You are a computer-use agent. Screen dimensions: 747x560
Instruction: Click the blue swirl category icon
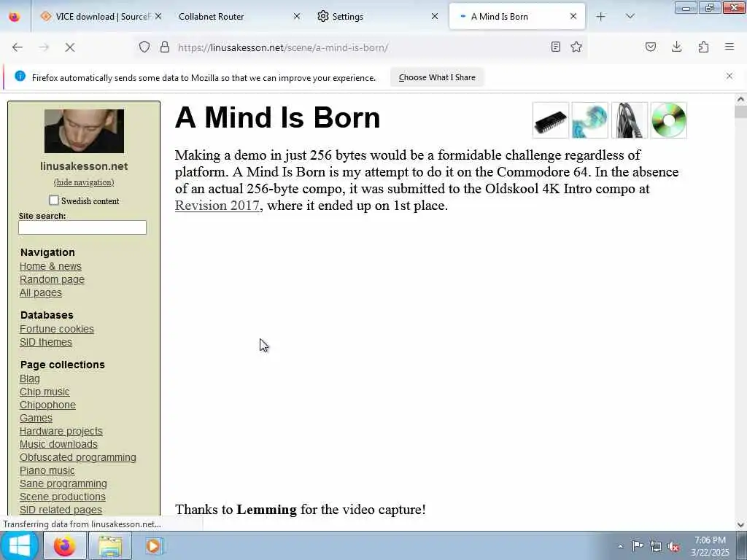[589, 120]
